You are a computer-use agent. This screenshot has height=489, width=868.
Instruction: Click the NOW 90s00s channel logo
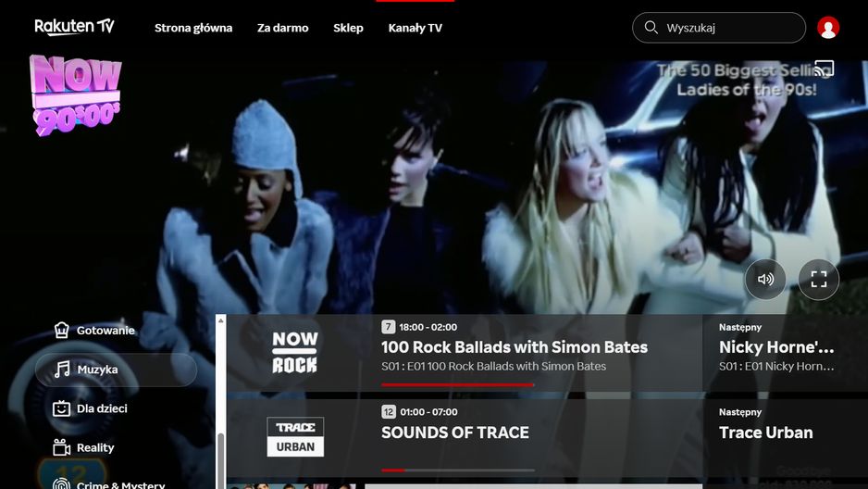coord(76,95)
